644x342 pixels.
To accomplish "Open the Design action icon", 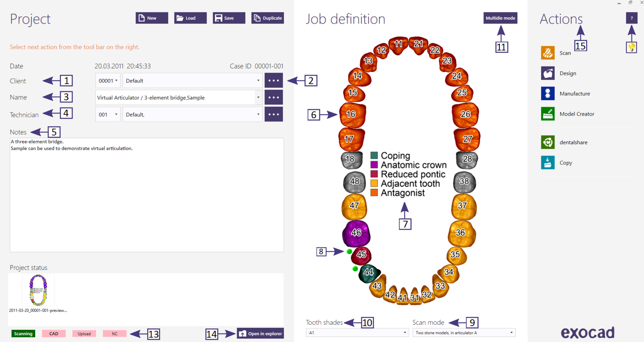I will coord(548,73).
